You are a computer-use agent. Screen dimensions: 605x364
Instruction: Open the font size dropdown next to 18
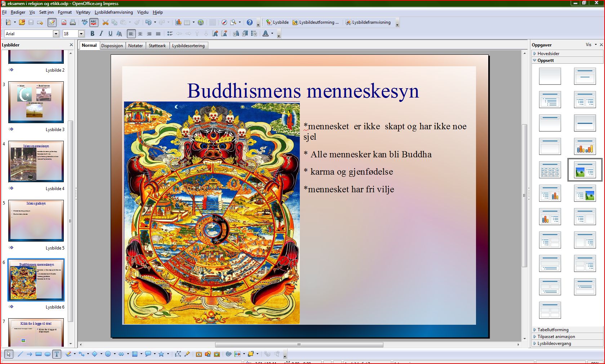[x=81, y=33]
